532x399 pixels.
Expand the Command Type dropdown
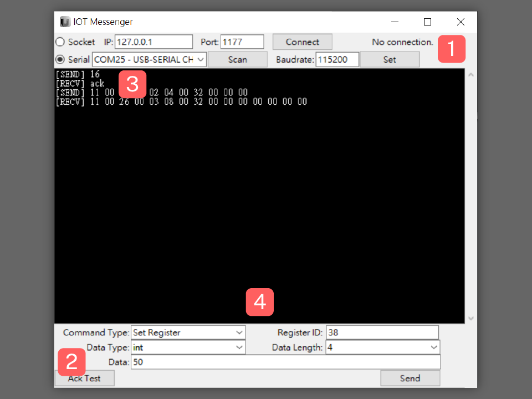188,332
